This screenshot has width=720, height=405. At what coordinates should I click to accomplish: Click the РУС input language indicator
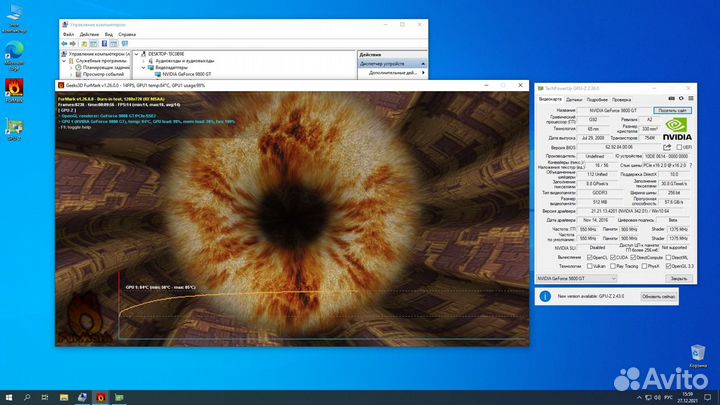pyautogui.click(x=668, y=397)
